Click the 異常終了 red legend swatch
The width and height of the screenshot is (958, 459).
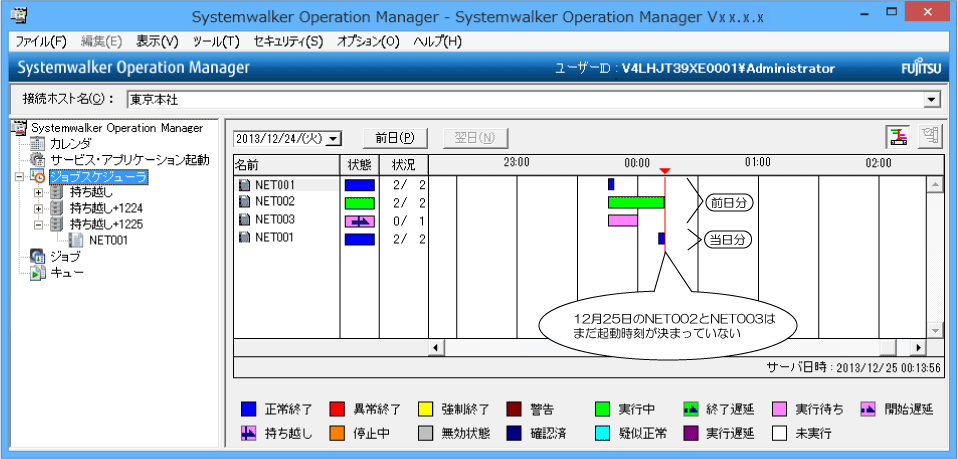click(x=337, y=409)
